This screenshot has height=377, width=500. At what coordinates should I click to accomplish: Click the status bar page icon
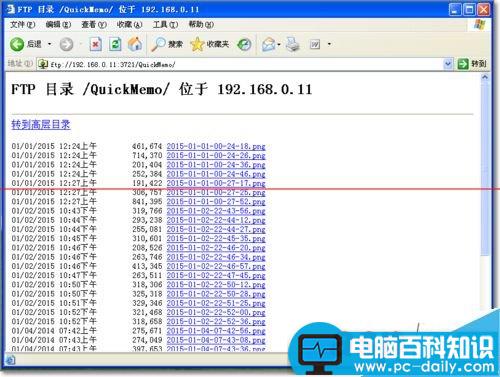tap(10, 360)
